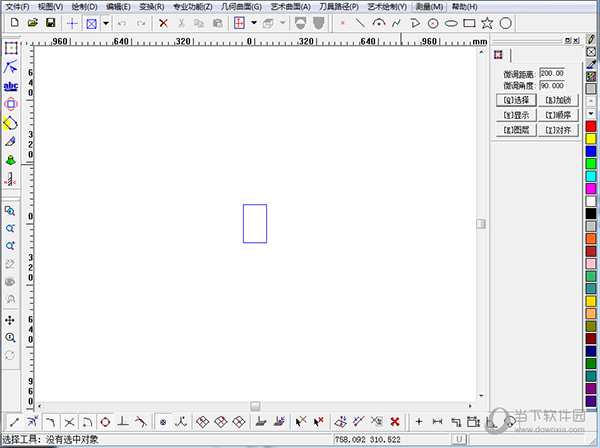The height and width of the screenshot is (448, 600).
Task: Select the straight line drawing tool
Action: click(360, 23)
